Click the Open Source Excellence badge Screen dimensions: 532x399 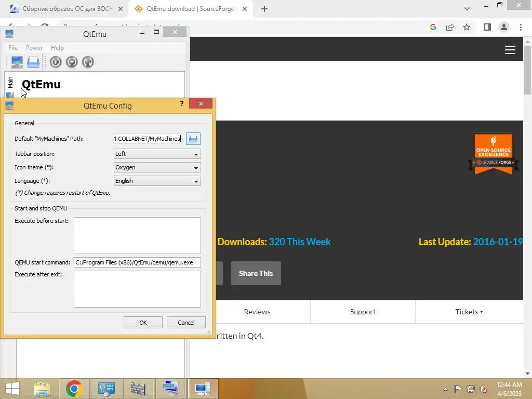(494, 153)
